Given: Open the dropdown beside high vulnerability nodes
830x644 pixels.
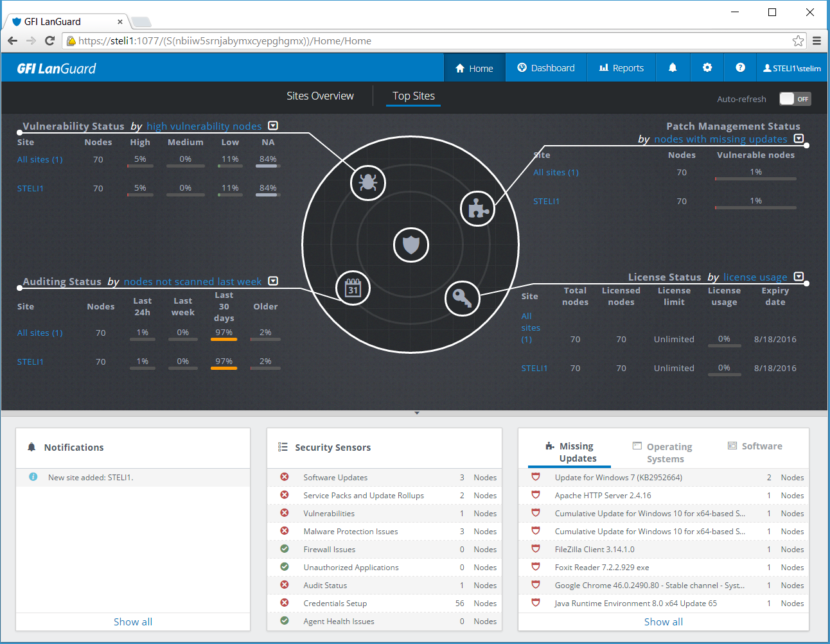Looking at the screenshot, I should point(272,125).
